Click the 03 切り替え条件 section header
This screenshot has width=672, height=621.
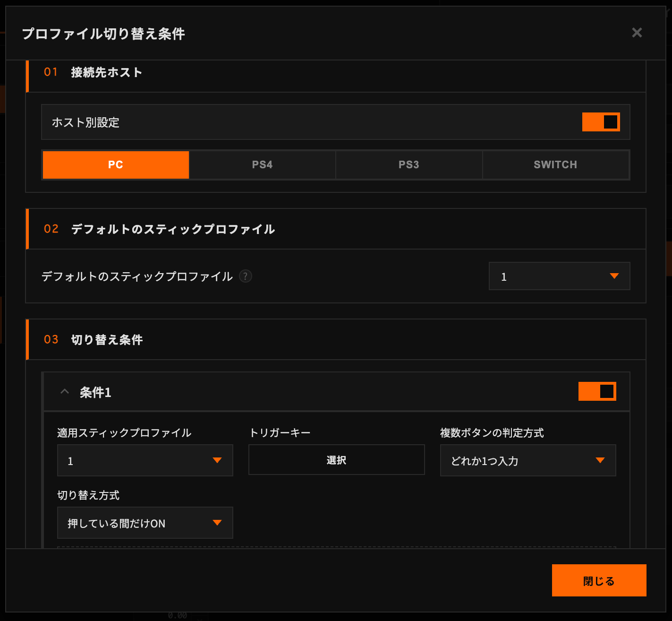coord(107,340)
